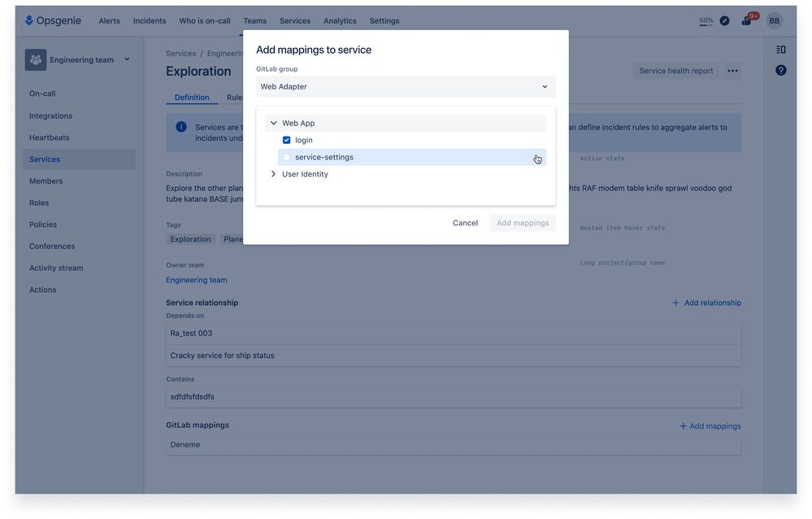Cancel the add mappings dialog

(x=465, y=223)
